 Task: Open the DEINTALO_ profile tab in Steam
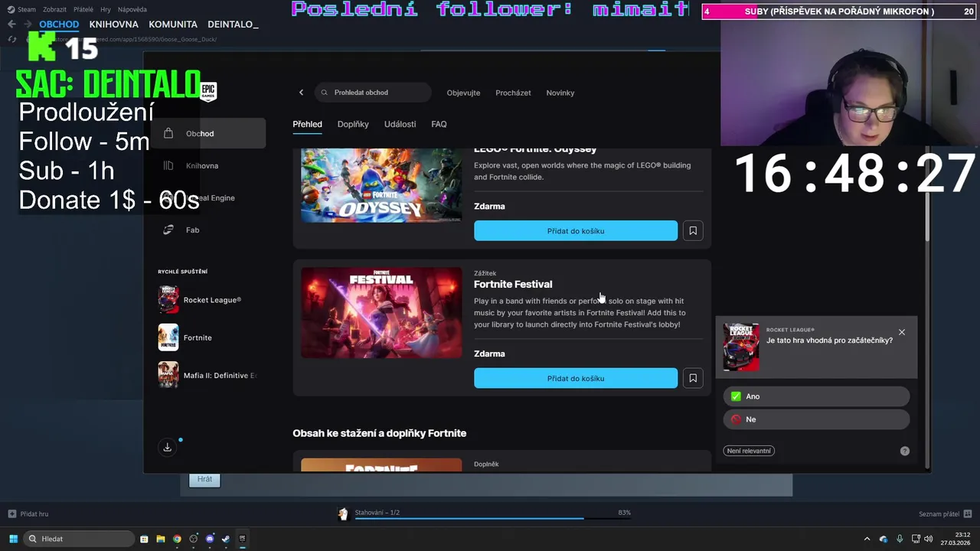coord(233,24)
